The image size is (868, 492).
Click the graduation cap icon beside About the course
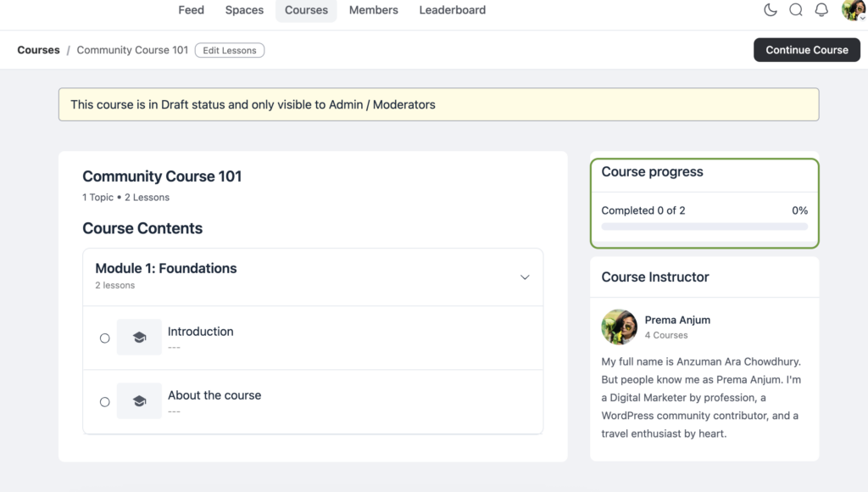(139, 400)
